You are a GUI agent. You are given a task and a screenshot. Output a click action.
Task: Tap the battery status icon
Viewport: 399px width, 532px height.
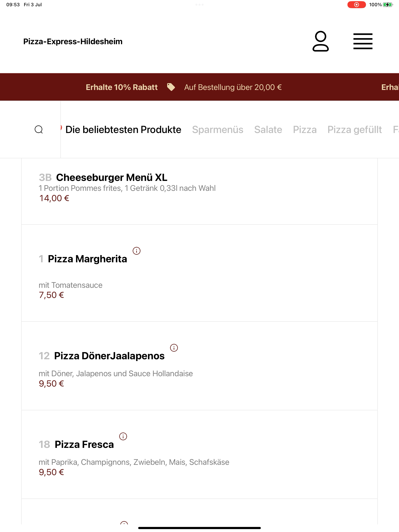click(388, 4)
